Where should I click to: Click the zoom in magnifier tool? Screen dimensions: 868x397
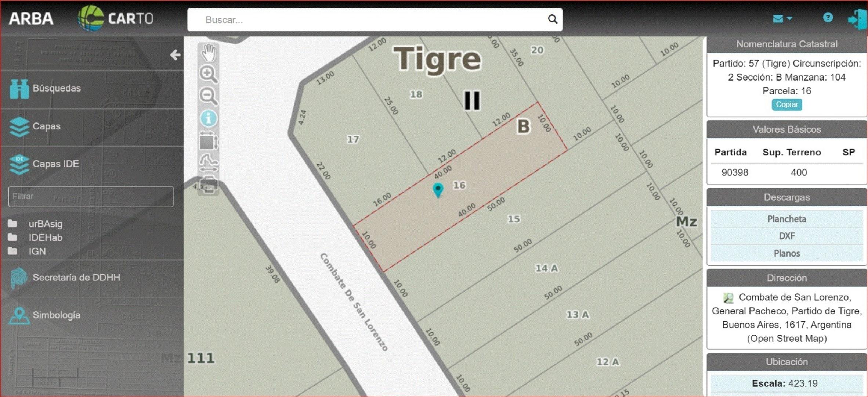(208, 75)
